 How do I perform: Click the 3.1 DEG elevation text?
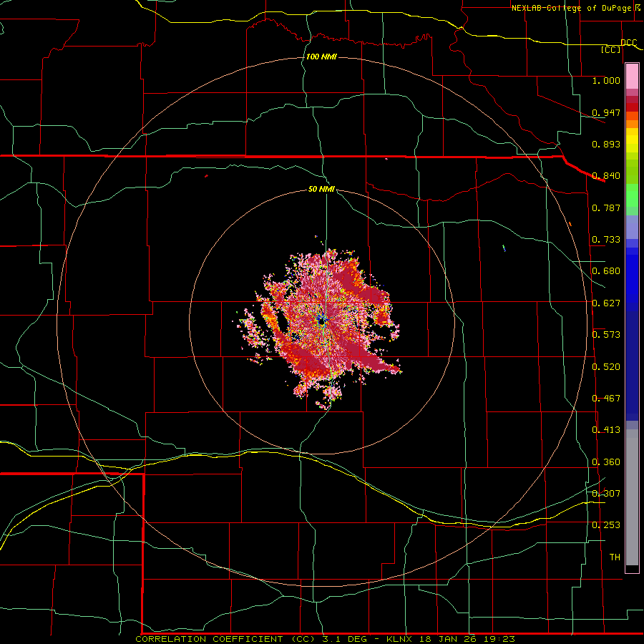tap(345, 639)
